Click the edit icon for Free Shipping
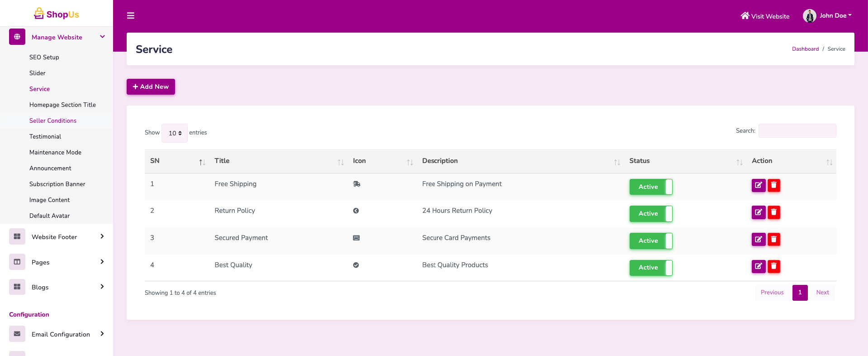Viewport: 868px width, 356px height. (759, 185)
